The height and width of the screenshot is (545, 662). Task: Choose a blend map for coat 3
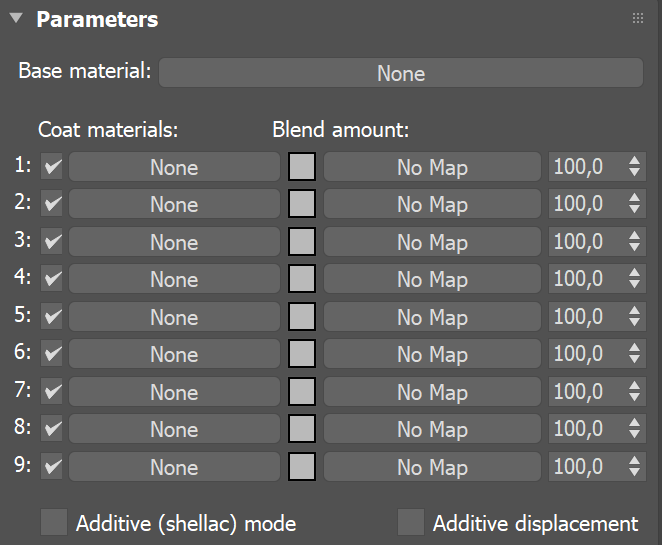click(432, 242)
